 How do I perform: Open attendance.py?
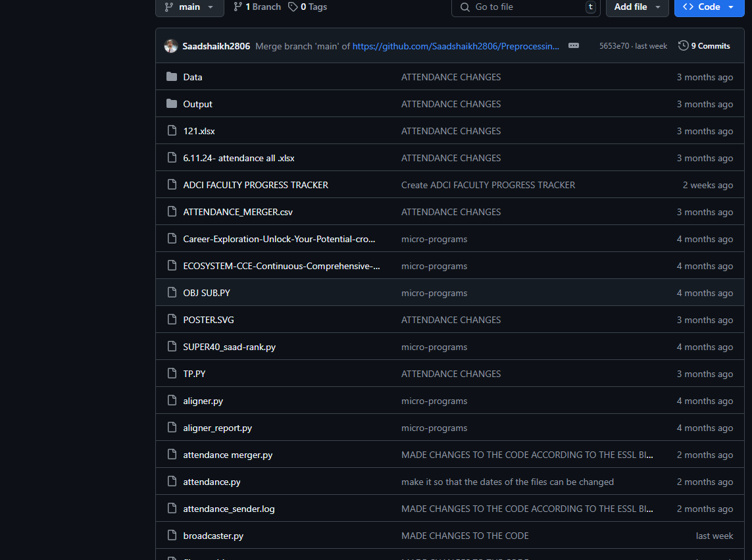pos(211,481)
